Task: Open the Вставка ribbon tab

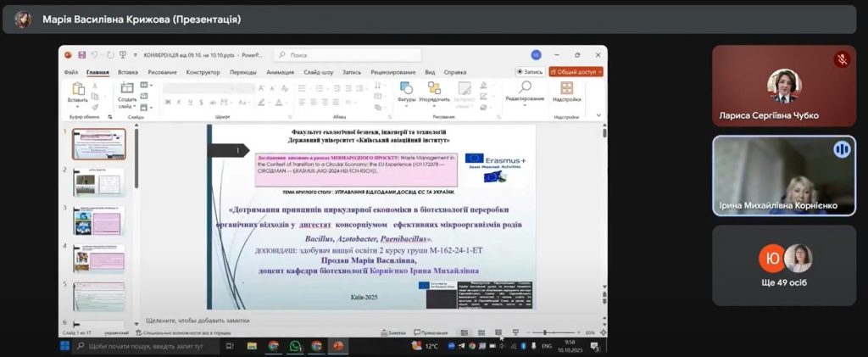Action: coord(128,72)
